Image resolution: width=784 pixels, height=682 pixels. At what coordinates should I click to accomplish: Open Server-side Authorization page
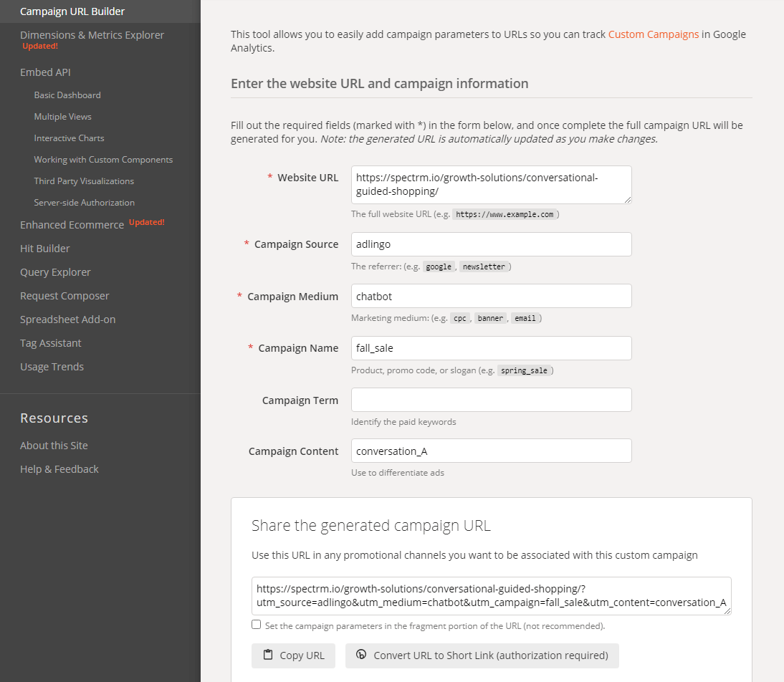[84, 203]
